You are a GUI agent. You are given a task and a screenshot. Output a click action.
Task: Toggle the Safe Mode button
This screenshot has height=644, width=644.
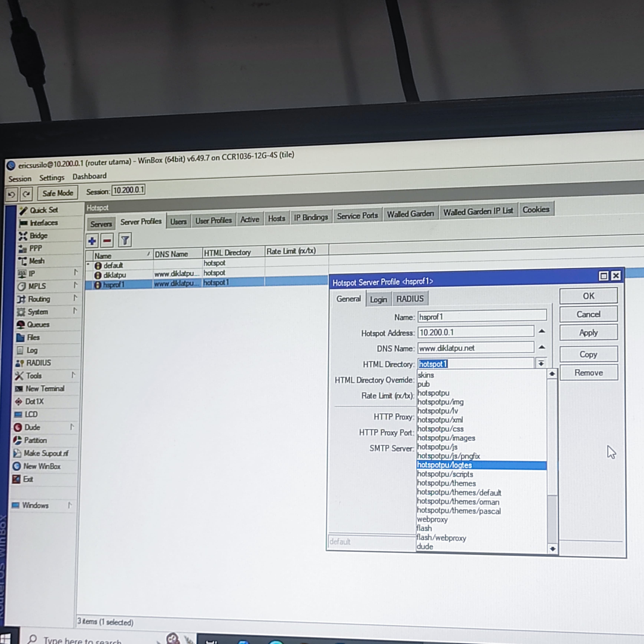pos(58,193)
